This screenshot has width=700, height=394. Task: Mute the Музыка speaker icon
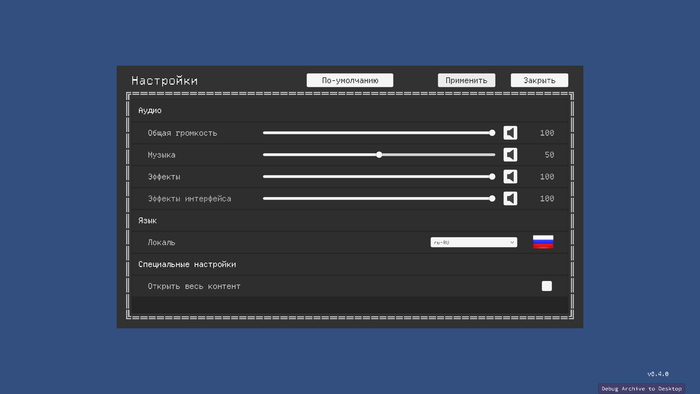coord(510,155)
